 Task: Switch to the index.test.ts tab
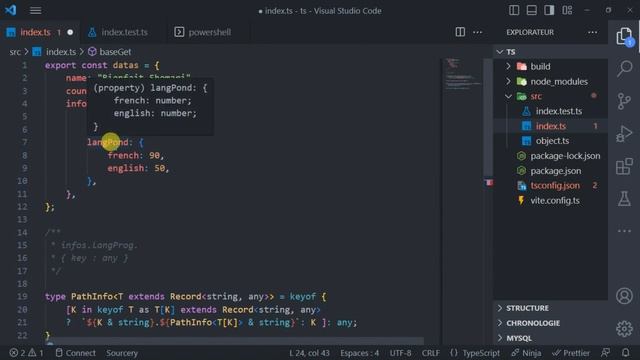click(x=124, y=32)
